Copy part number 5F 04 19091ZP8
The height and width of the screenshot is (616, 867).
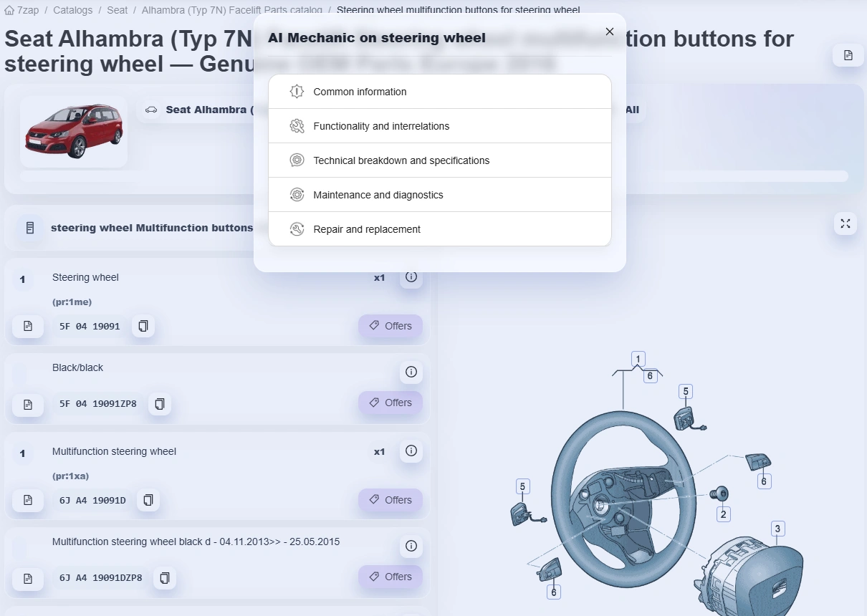pyautogui.click(x=160, y=403)
